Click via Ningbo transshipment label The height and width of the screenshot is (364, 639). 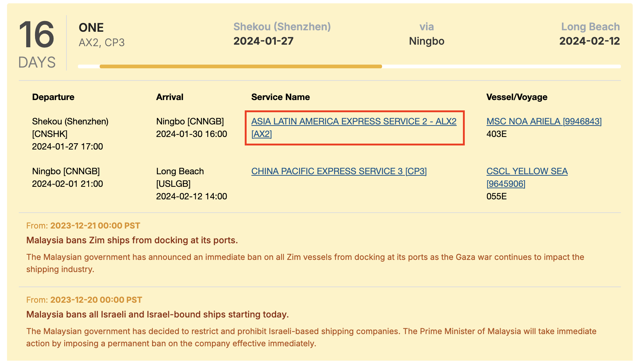click(x=426, y=34)
